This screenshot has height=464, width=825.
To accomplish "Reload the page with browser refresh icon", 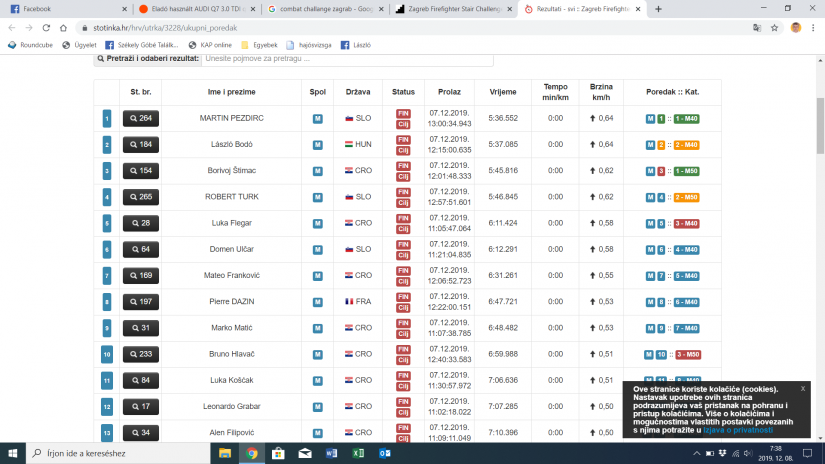I will (47, 27).
